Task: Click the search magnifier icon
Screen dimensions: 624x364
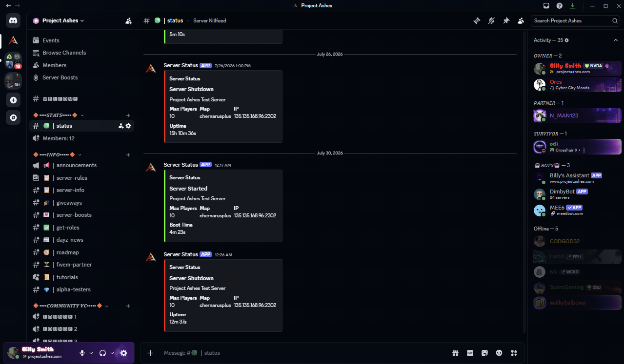Action: pyautogui.click(x=615, y=21)
